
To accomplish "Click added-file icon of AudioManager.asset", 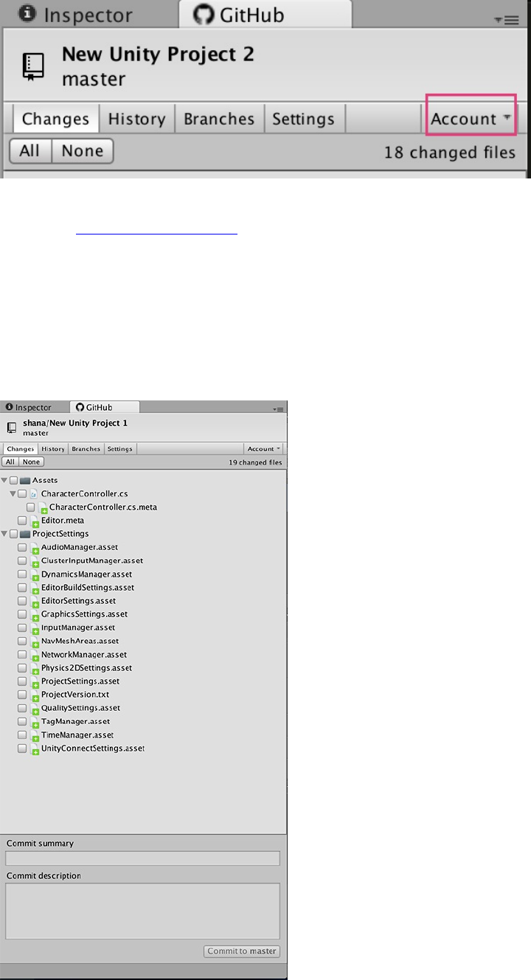I will pos(35,548).
